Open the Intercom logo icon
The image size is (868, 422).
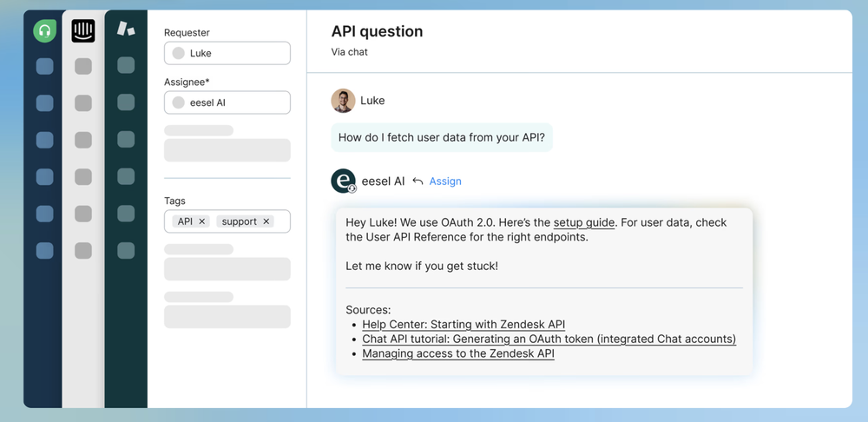coord(83,31)
